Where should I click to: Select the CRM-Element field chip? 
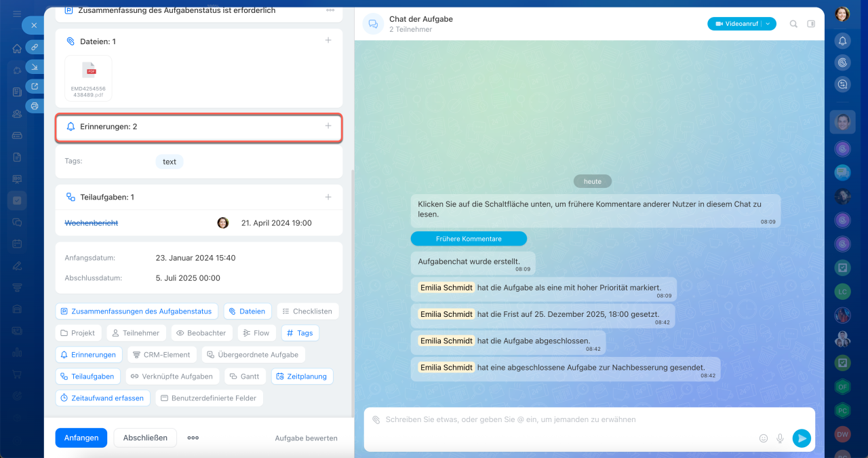[x=161, y=355]
